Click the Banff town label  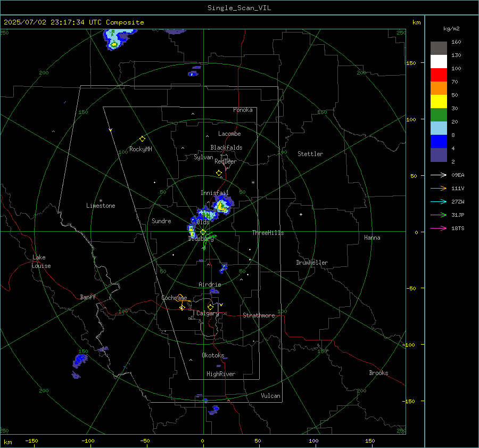[88, 297]
